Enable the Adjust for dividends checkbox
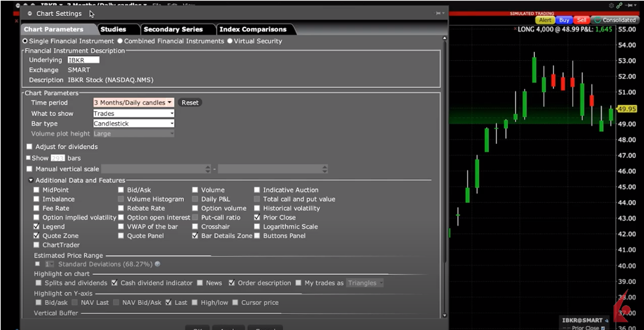 (x=29, y=147)
